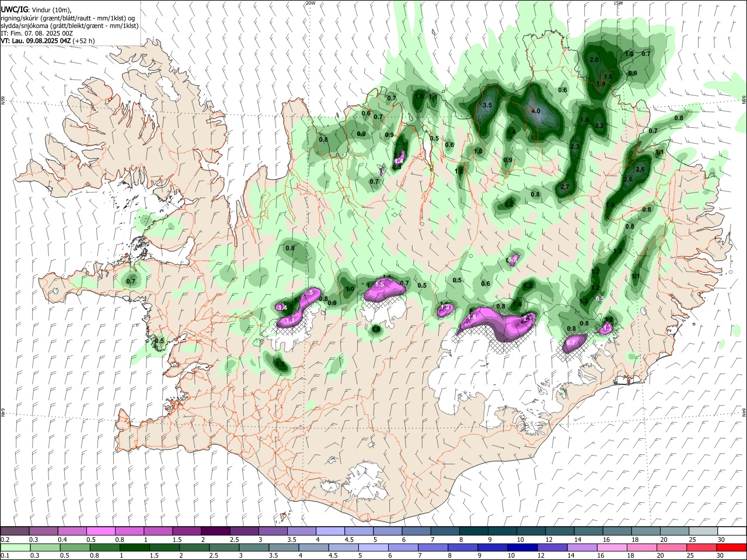This screenshot has width=747, height=560.
Task: Click the '0.1' label in the rain legend row
Action: click(x=5, y=556)
